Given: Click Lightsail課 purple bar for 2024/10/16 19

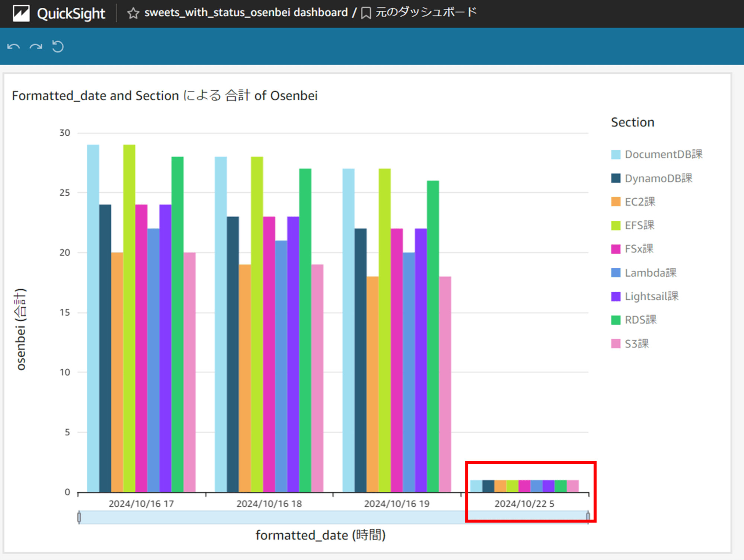Looking at the screenshot, I should (421, 360).
